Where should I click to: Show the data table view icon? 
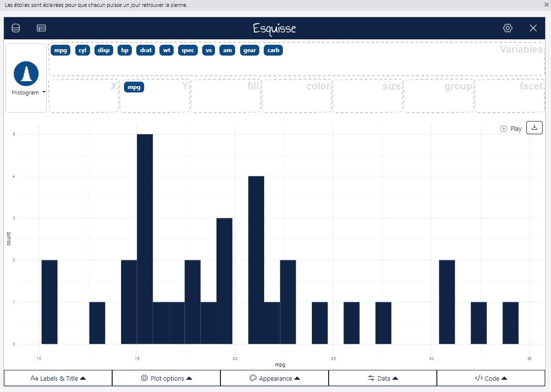point(41,28)
